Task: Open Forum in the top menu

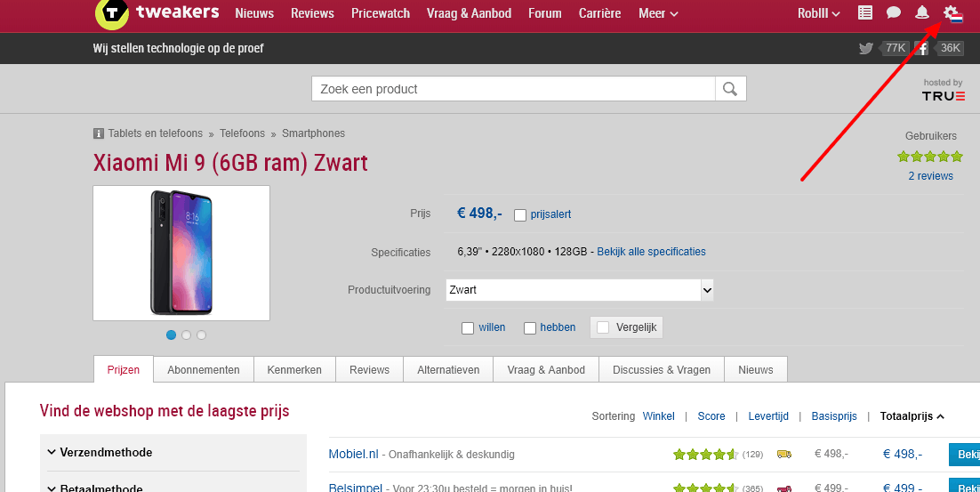Action: 545,13
